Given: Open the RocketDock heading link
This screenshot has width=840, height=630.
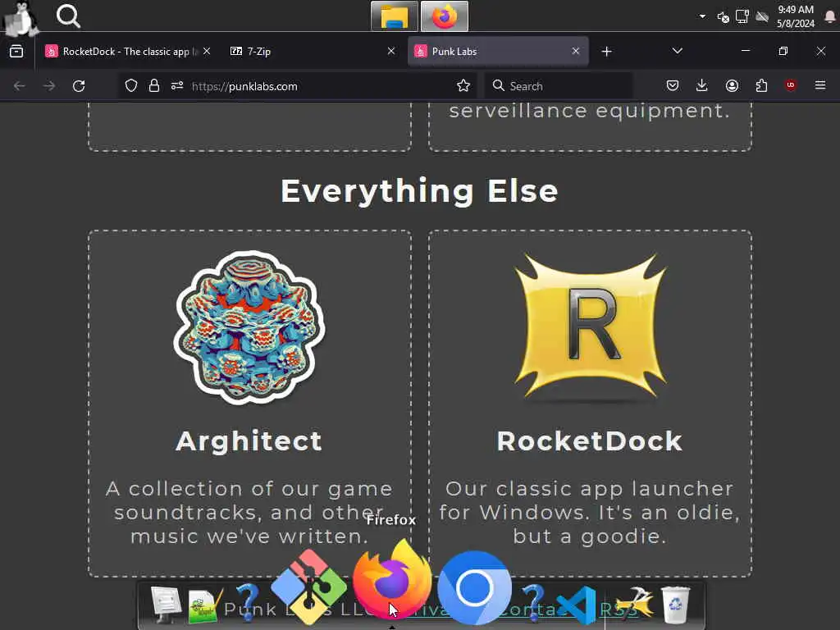Looking at the screenshot, I should 590,441.
